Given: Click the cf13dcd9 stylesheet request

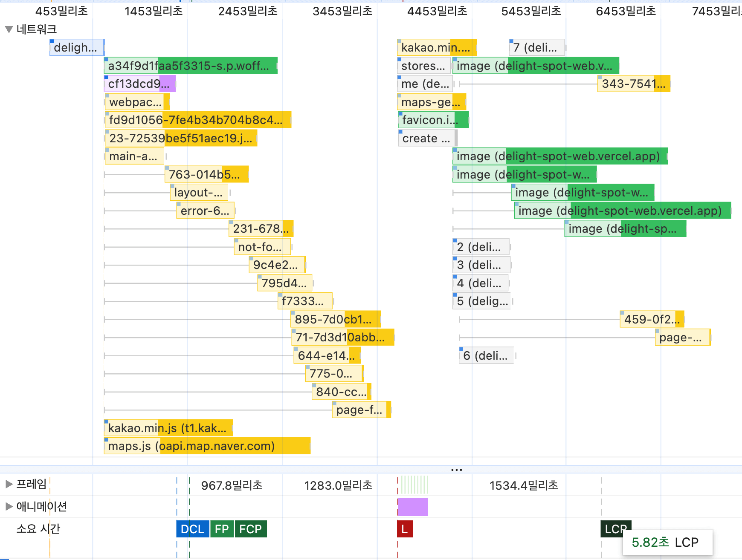Looking at the screenshot, I should (139, 84).
